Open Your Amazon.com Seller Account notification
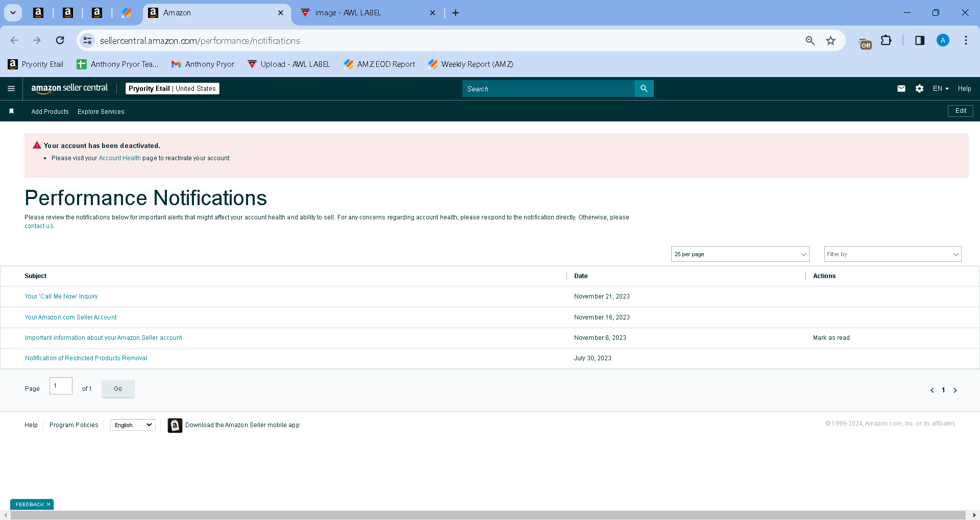This screenshot has height=520, width=980. click(70, 317)
